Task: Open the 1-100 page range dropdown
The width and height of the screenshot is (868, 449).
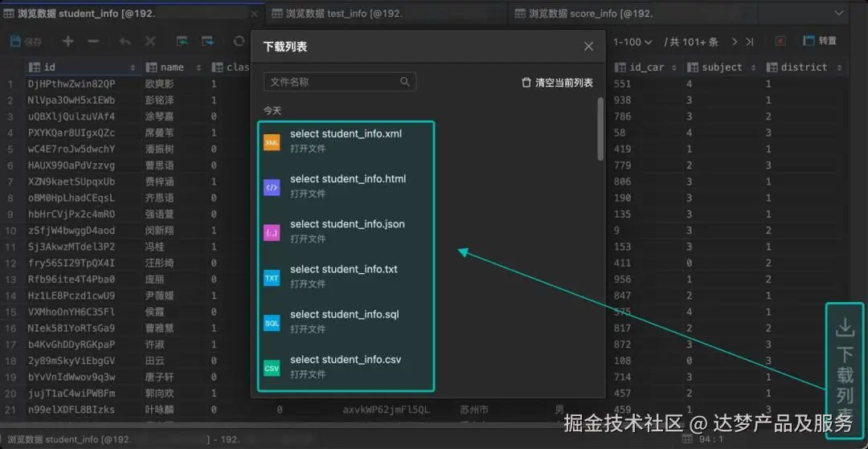Action: [x=633, y=42]
